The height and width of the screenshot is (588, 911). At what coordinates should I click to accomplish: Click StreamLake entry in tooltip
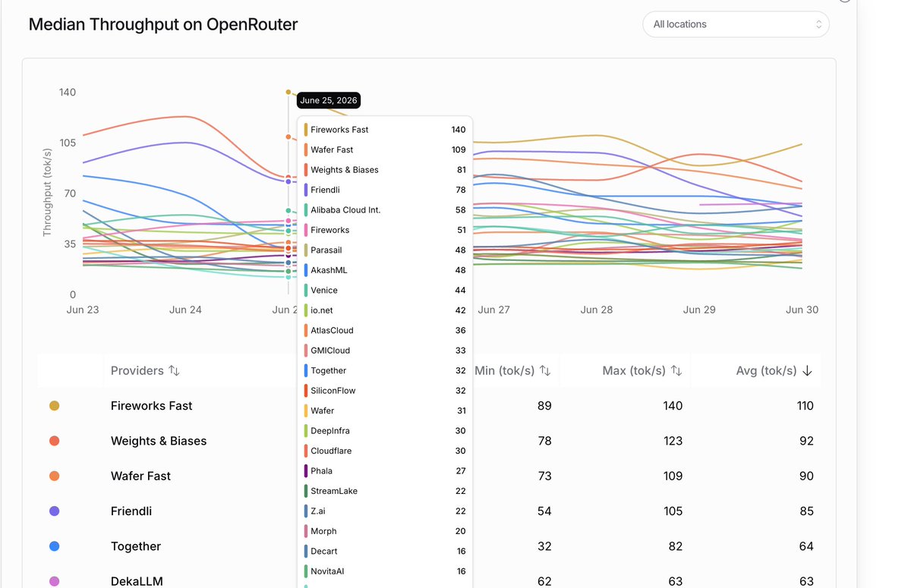(385, 491)
